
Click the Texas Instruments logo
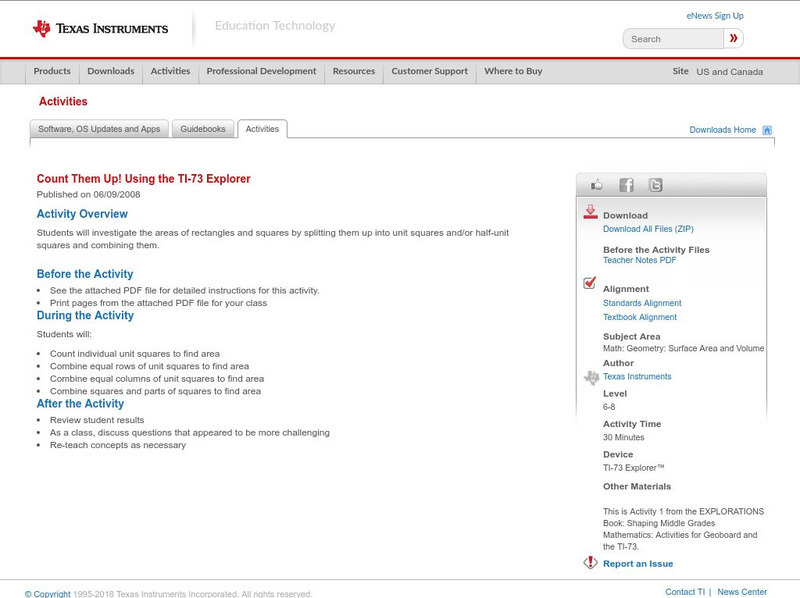coord(100,29)
